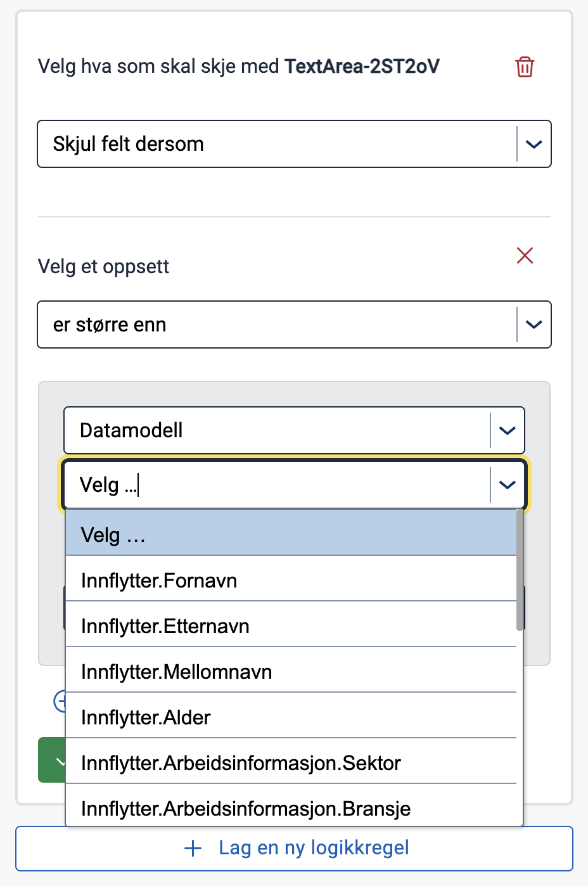
Task: Delete the TextArea-2ST2oV rule via trash icon
Action: [525, 67]
